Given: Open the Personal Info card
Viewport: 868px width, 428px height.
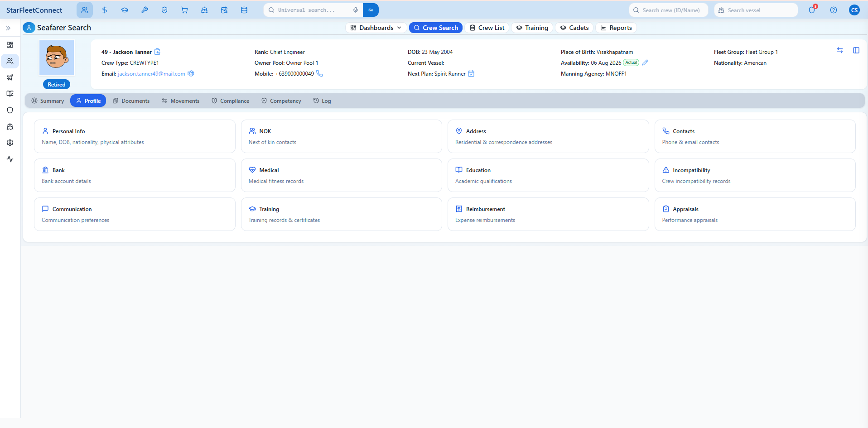Looking at the screenshot, I should point(135,136).
